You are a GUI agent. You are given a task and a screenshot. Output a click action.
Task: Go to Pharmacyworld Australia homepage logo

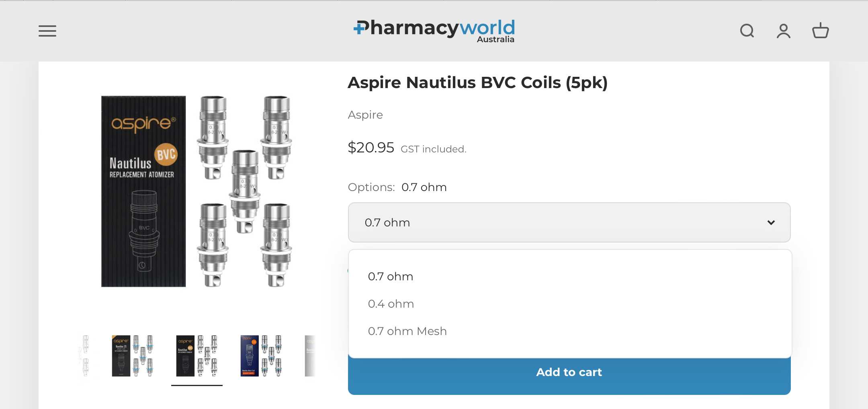point(434,31)
